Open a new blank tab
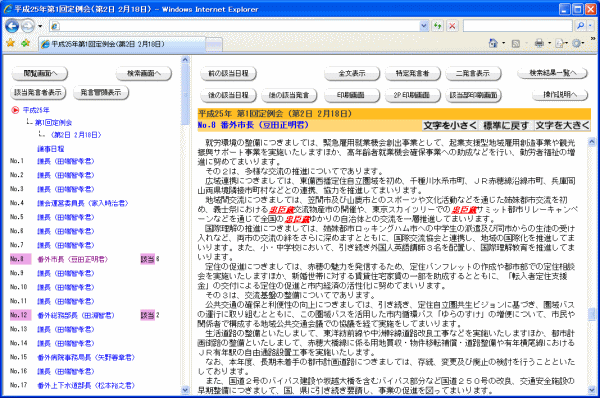 [x=214, y=45]
